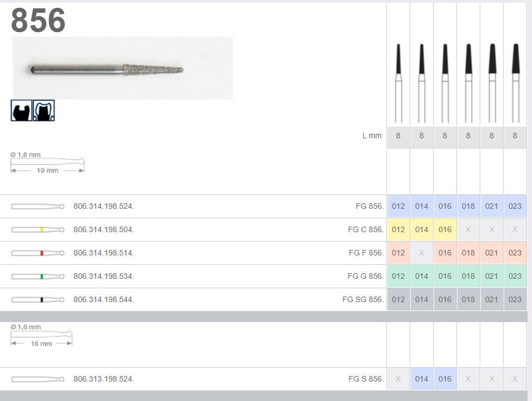Click the 19 mm shank dimension diagram

47,163
